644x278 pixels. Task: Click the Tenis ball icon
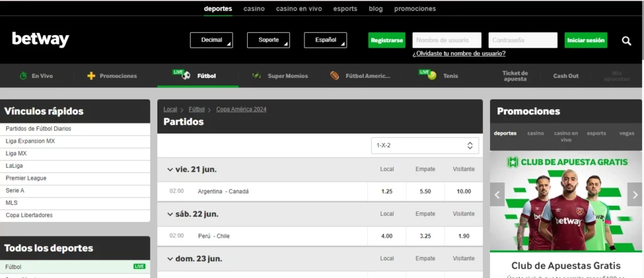tap(431, 75)
